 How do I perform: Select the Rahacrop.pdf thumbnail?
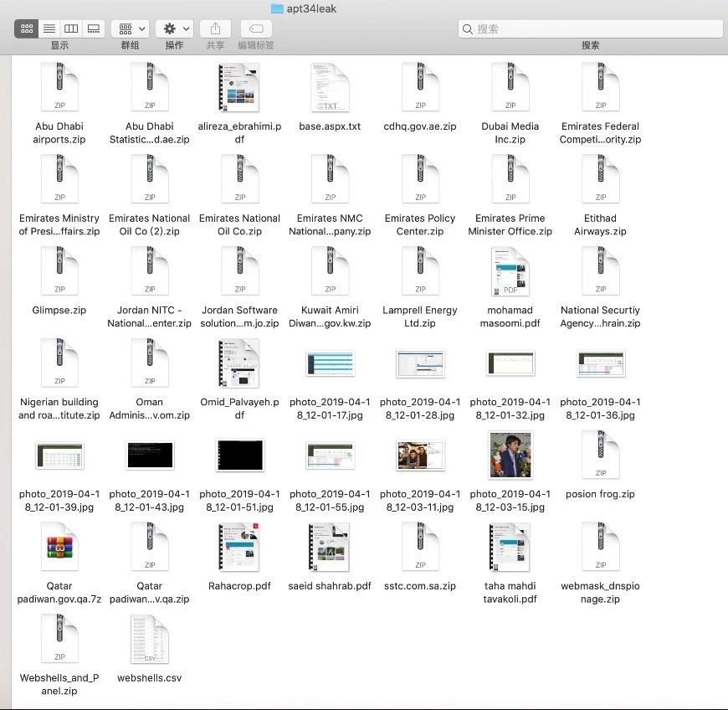(239, 547)
